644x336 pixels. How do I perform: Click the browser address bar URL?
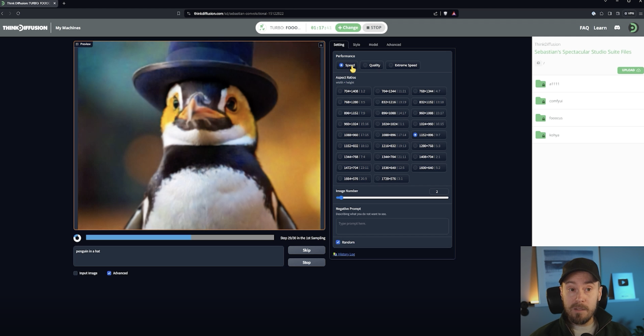pyautogui.click(x=239, y=14)
